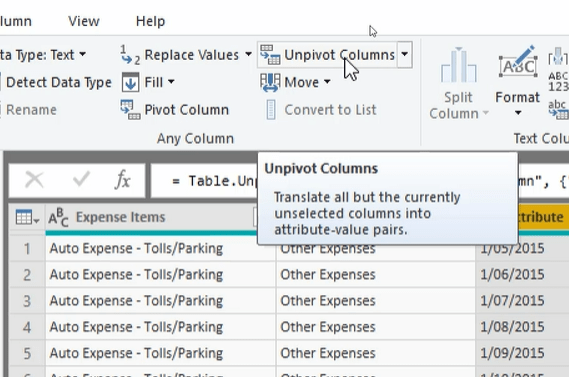
Task: Open the Help ribbon tab
Action: pos(150,21)
